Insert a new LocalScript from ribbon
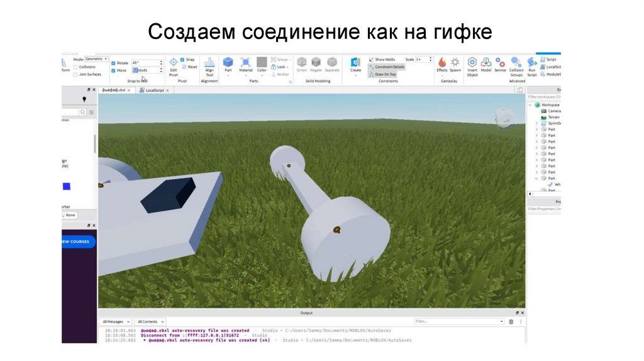 tap(551, 67)
